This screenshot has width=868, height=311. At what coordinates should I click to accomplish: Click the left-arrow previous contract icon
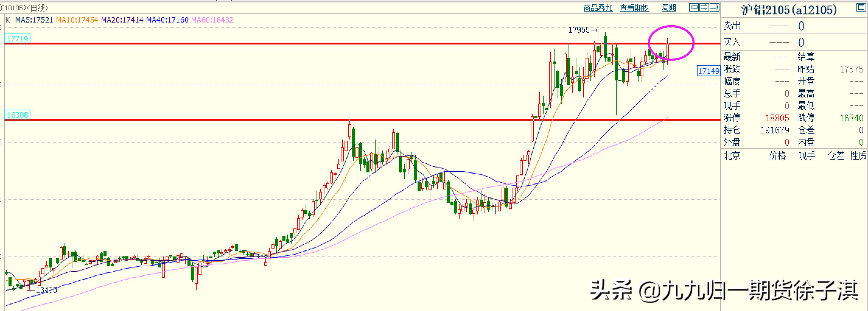coord(694,7)
